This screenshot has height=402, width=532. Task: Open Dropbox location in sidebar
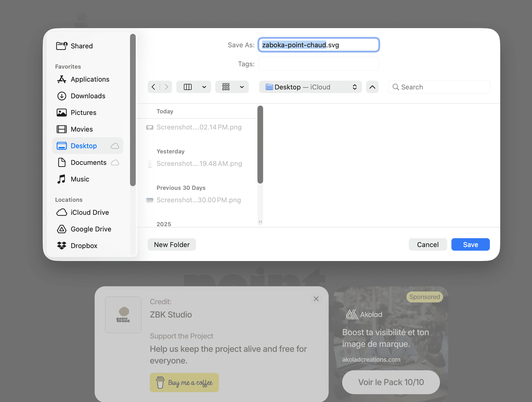84,246
